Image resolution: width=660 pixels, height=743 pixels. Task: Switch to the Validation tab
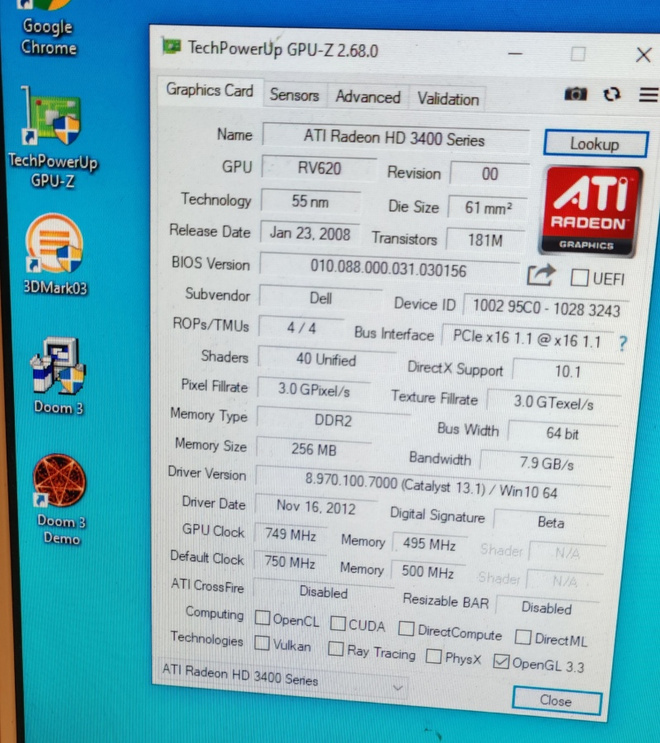coord(448,100)
